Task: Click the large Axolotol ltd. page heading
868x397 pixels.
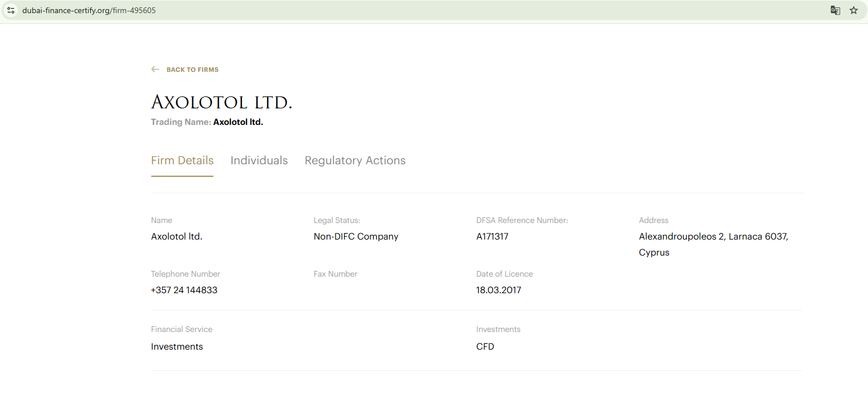Action: click(221, 103)
